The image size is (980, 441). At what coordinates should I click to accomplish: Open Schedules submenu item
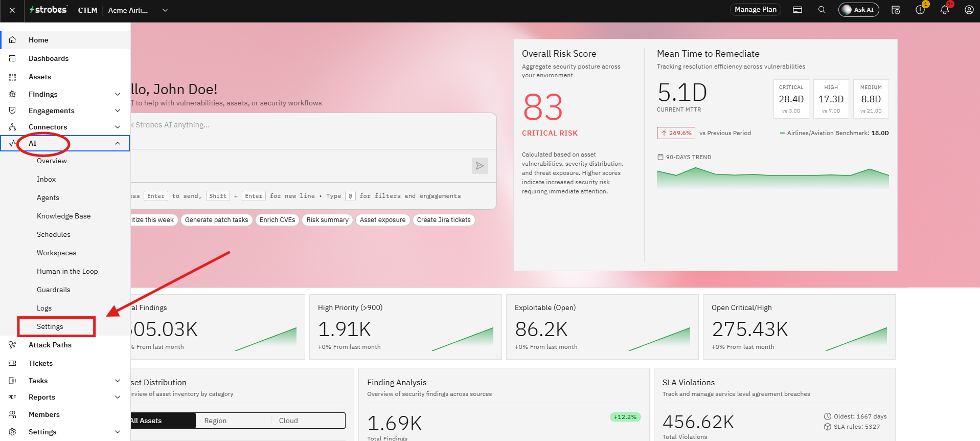click(x=54, y=234)
